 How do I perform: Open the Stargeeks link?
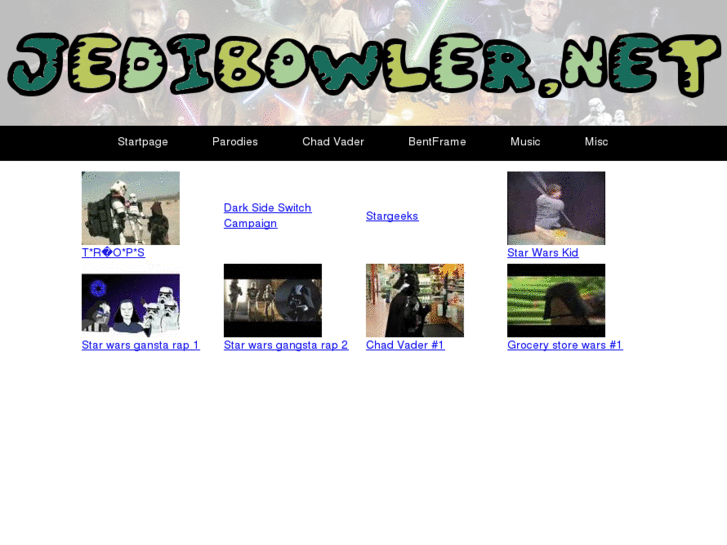(392, 216)
